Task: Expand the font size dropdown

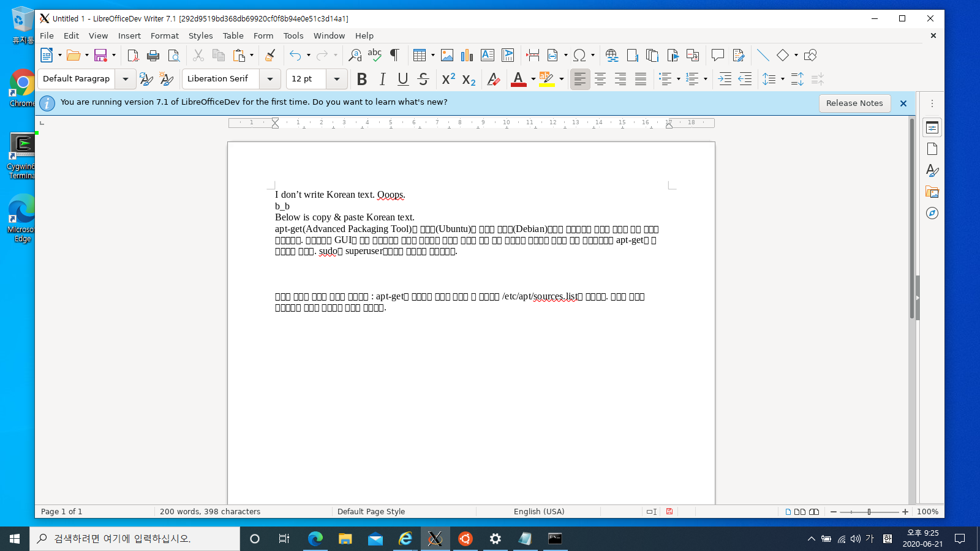Action: (x=337, y=79)
